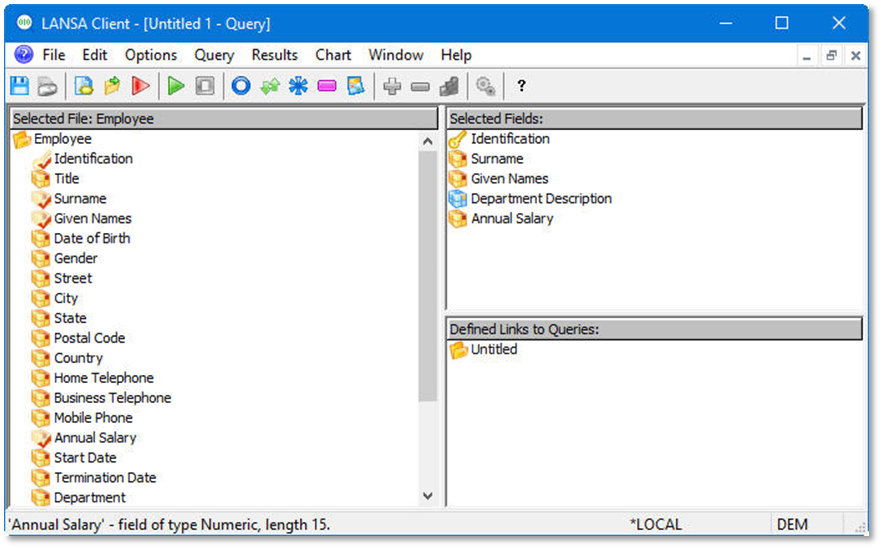Viewport: 881px width, 548px height.
Task: Click Annual Salary in Selected Fields list
Action: tap(512, 218)
